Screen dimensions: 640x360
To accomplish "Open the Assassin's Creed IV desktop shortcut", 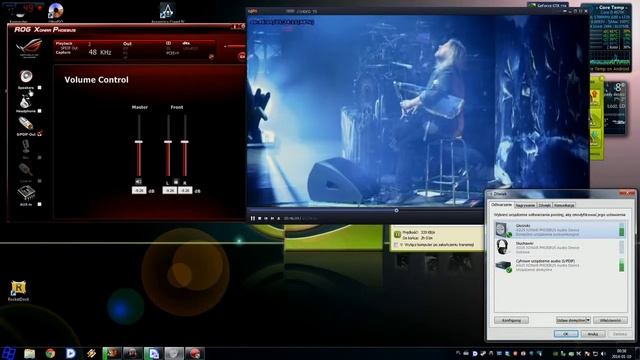I will [168, 12].
